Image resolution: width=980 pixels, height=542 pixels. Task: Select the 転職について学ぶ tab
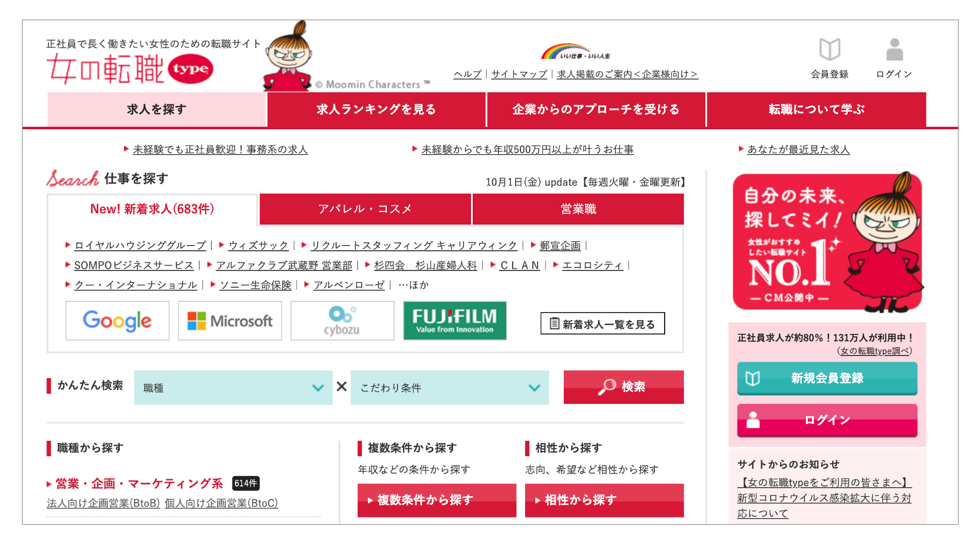click(817, 110)
